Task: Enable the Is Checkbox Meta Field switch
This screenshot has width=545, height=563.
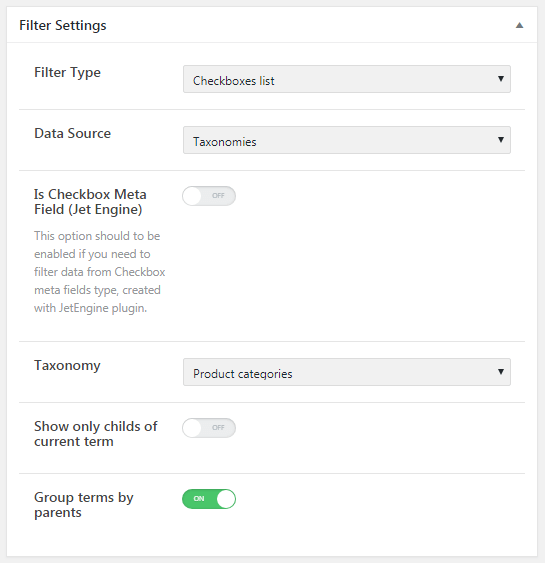Action: [209, 196]
